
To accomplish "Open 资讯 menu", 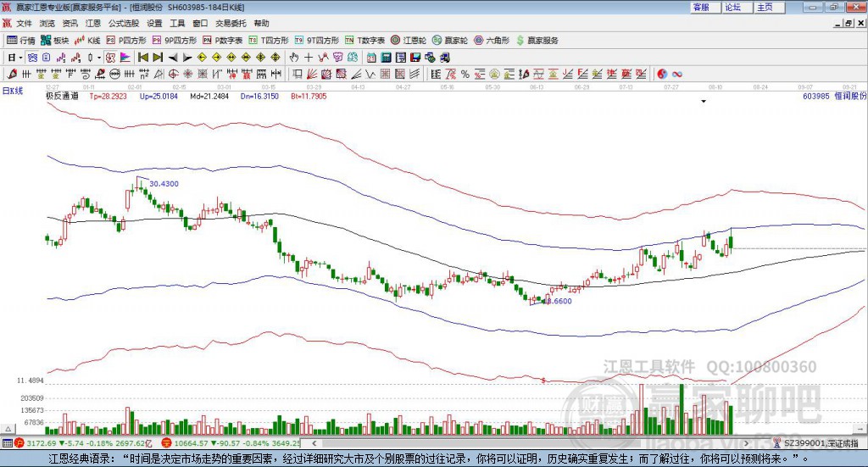I will click(70, 23).
